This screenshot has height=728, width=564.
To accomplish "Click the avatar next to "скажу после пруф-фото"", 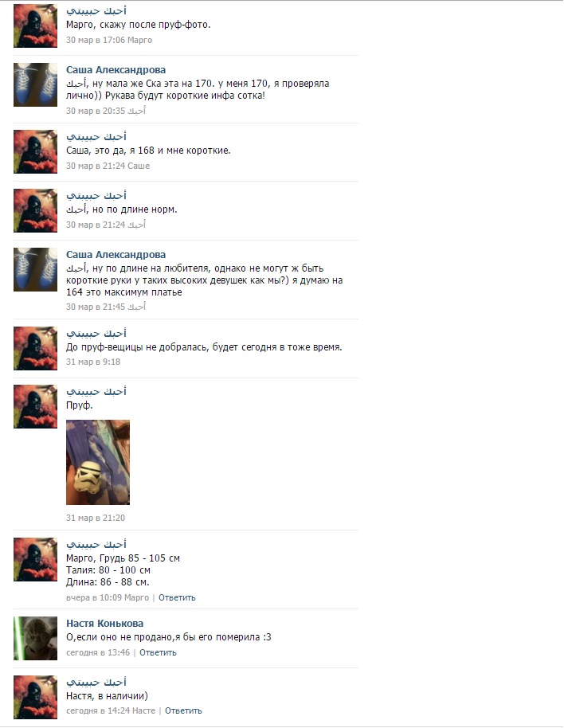I will pyautogui.click(x=35, y=26).
